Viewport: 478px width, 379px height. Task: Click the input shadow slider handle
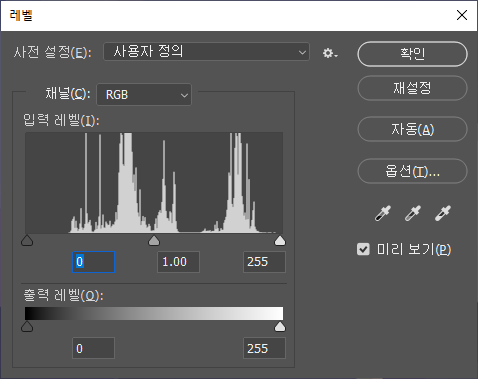[27, 240]
